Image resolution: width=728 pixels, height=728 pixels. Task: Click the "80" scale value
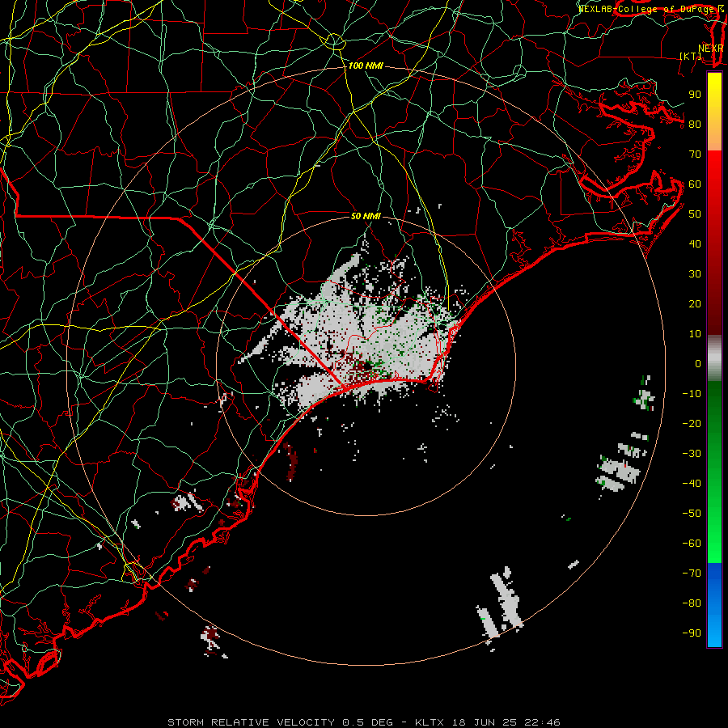pyautogui.click(x=695, y=125)
